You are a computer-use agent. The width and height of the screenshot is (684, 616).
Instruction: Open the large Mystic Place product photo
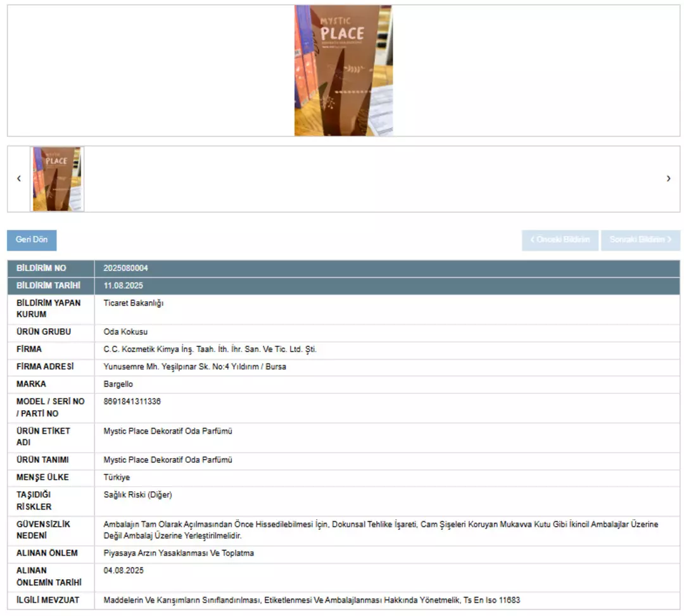[x=343, y=70]
